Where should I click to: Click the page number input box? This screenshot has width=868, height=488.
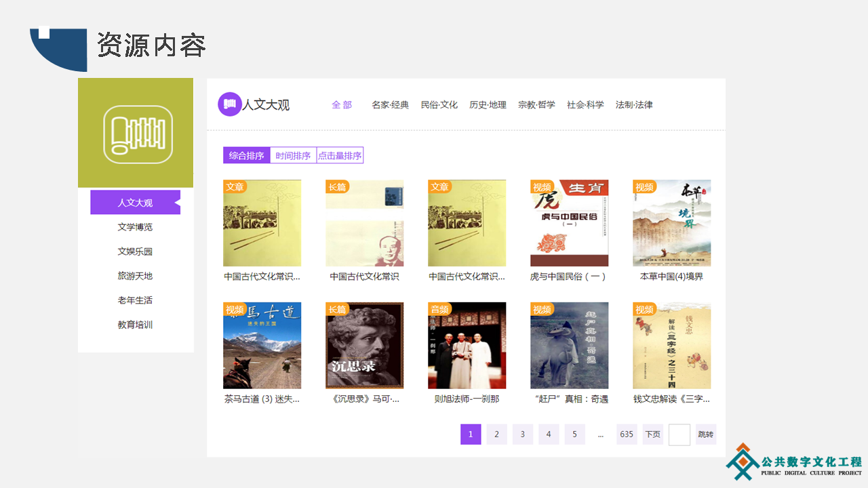[x=679, y=434]
